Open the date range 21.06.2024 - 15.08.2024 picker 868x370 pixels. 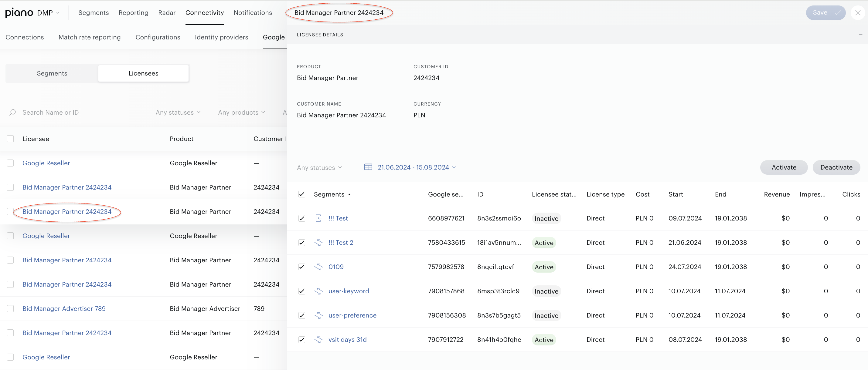point(417,167)
